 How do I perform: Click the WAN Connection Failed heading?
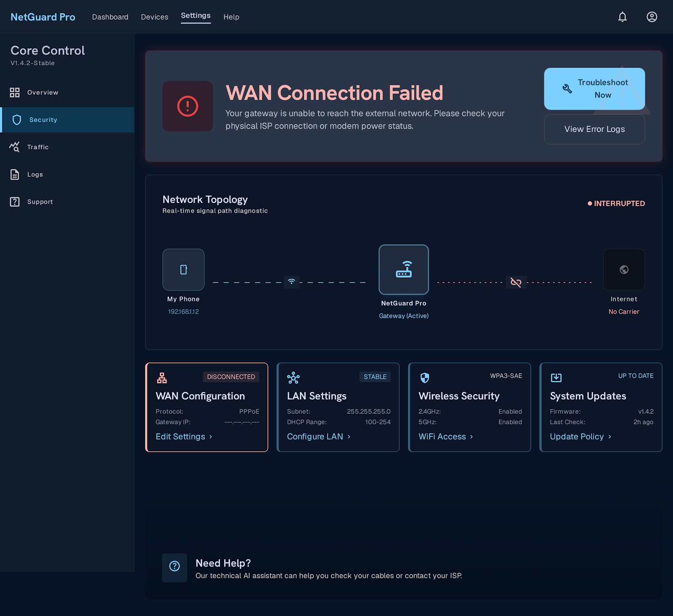pos(334,93)
